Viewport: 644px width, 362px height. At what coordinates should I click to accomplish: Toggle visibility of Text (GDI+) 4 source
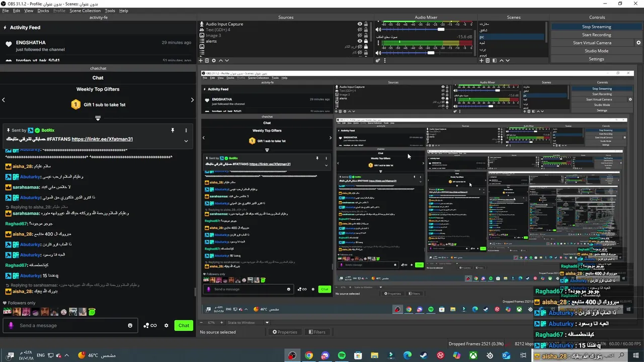pyautogui.click(x=360, y=30)
